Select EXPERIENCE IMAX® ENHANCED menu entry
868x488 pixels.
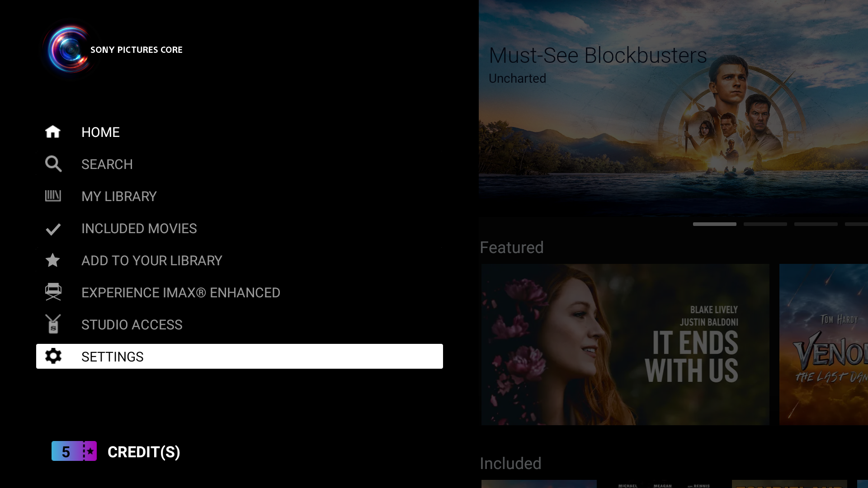point(180,293)
